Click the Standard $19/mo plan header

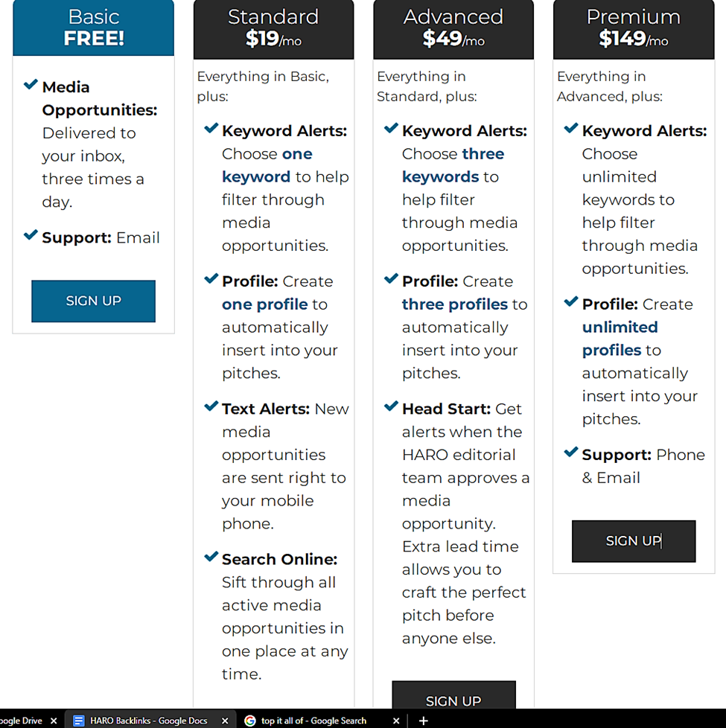[273, 29]
